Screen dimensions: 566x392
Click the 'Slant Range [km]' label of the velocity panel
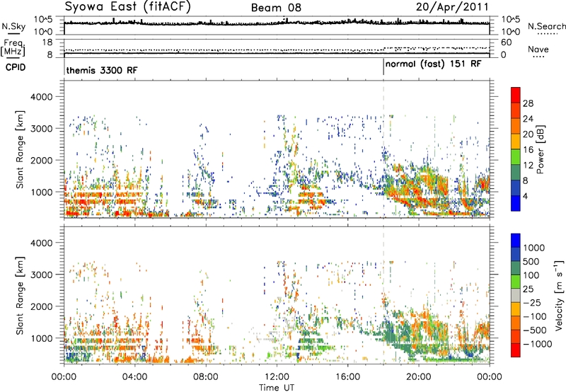click(x=20, y=295)
